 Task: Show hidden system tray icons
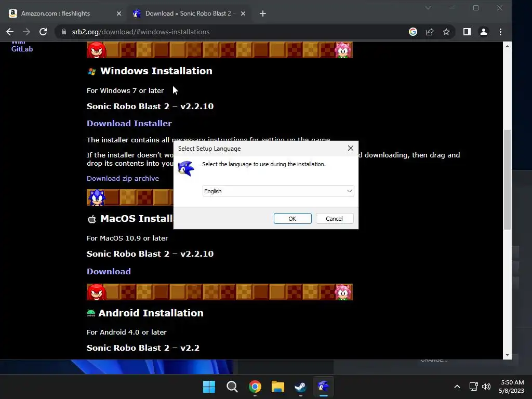[x=457, y=387]
